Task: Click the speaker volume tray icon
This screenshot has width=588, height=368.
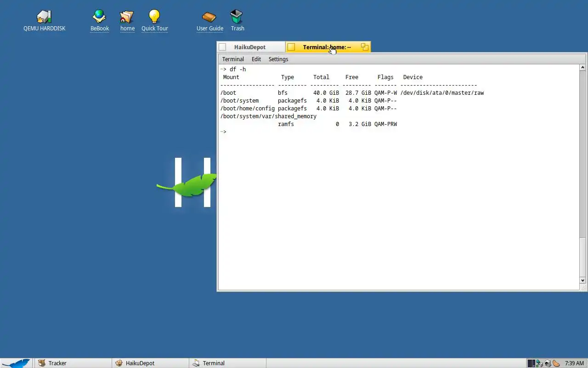Action: pyautogui.click(x=548, y=363)
